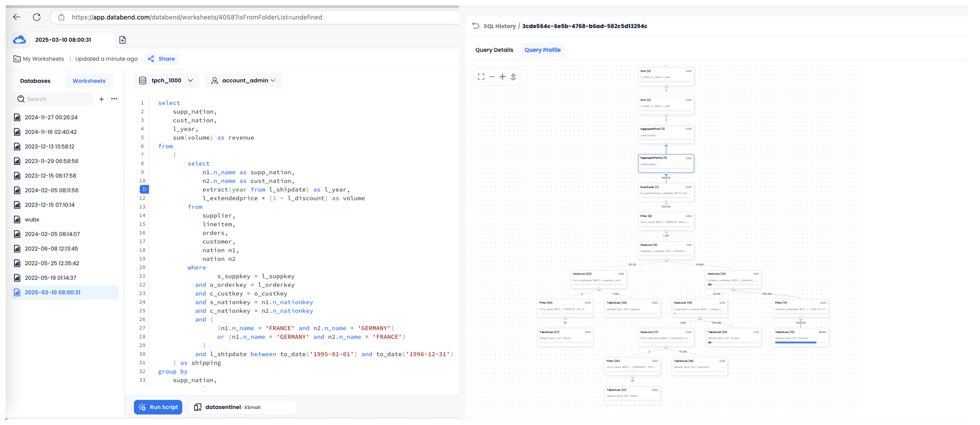Zoom in the query profile graph
Viewport: 980px width, 425px height.
[x=502, y=76]
